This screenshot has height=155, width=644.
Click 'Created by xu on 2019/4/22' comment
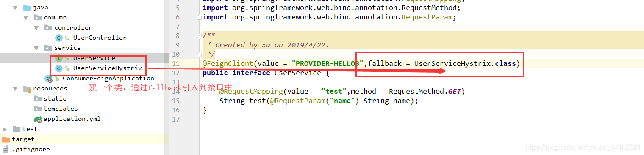click(272, 45)
